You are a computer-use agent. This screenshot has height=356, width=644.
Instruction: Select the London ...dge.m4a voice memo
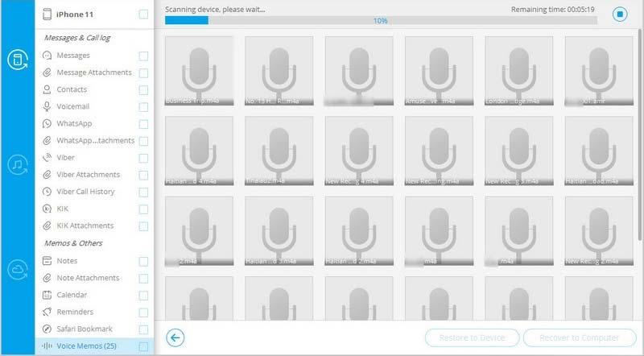518,71
